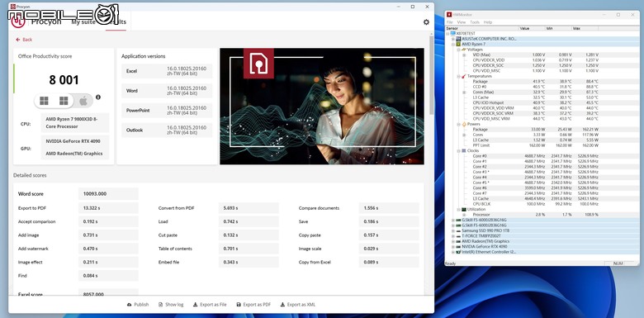
Task: Open the Help menu in HWMonitor
Action: (487, 22)
